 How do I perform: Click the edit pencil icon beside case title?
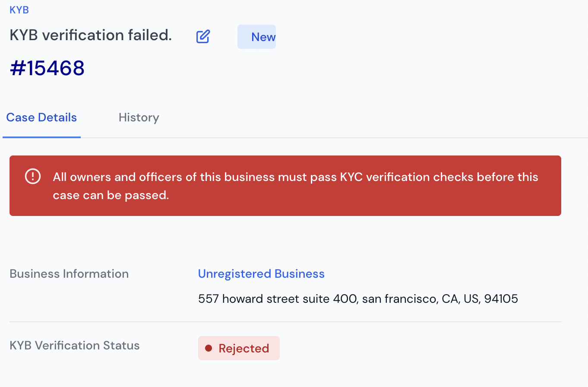click(203, 37)
